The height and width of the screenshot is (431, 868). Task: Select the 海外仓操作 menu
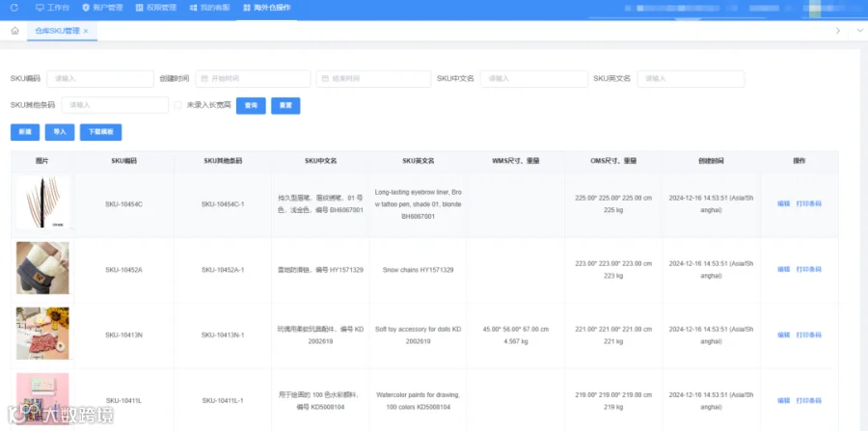click(267, 8)
